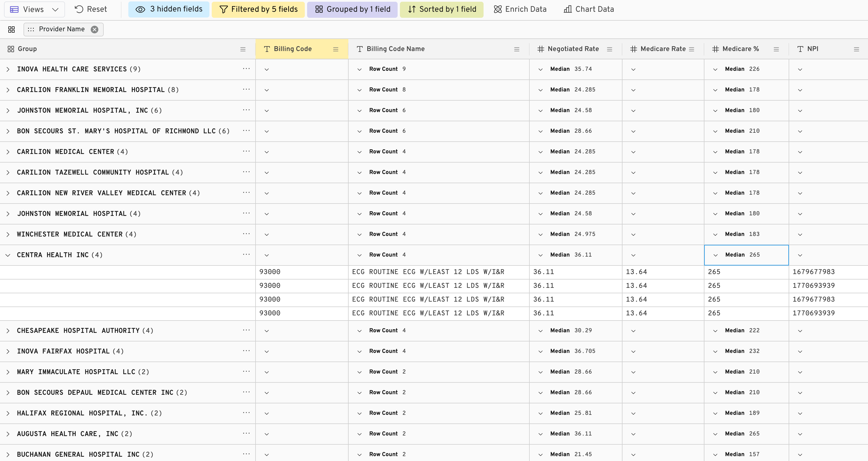This screenshot has height=461, width=868.
Task: Open more options for CARILION FRANKLIN MEMORIAL HOSPITAL
Action: (246, 89)
